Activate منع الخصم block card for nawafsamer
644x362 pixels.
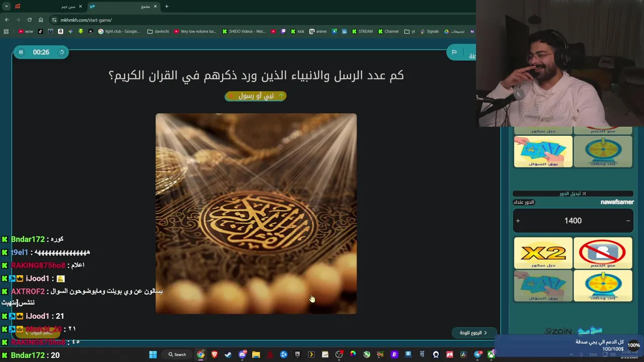point(603,253)
